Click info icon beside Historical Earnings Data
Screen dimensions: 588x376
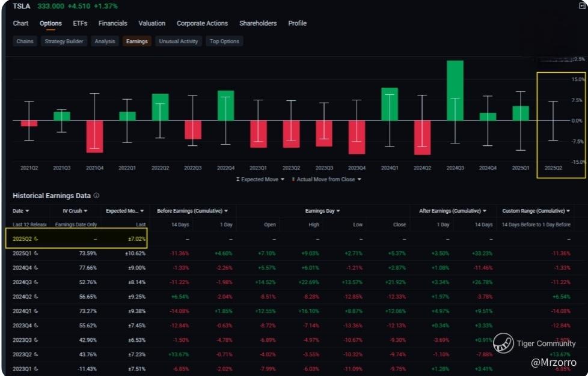96,195
